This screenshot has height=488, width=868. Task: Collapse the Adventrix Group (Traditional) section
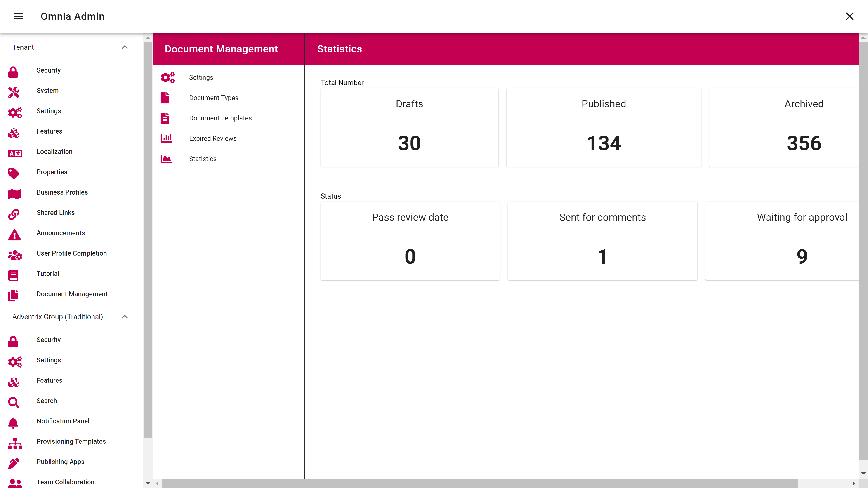pos(125,317)
